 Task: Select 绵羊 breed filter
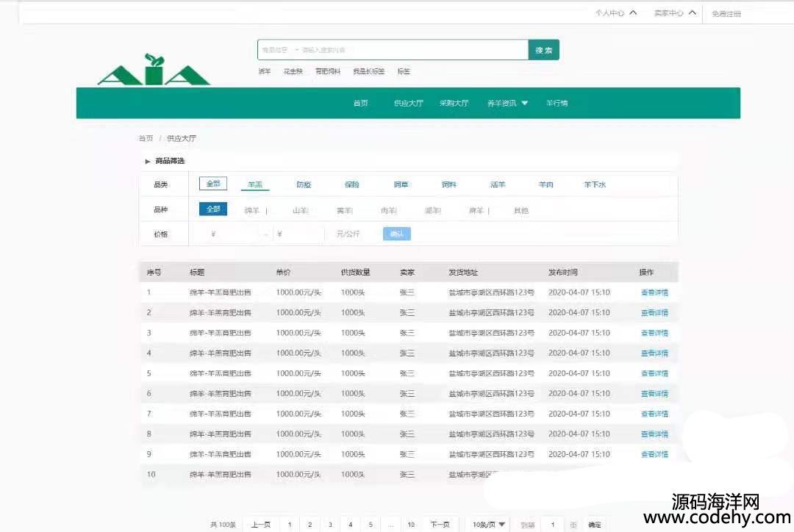251,211
